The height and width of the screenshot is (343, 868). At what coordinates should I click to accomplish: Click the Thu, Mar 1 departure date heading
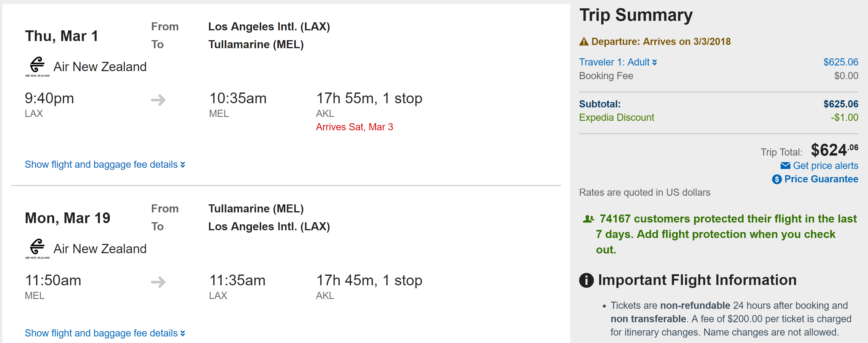pos(61,36)
